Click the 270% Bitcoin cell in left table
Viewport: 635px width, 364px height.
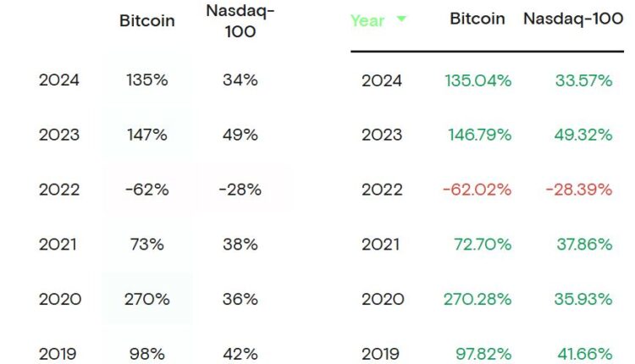pyautogui.click(x=147, y=299)
